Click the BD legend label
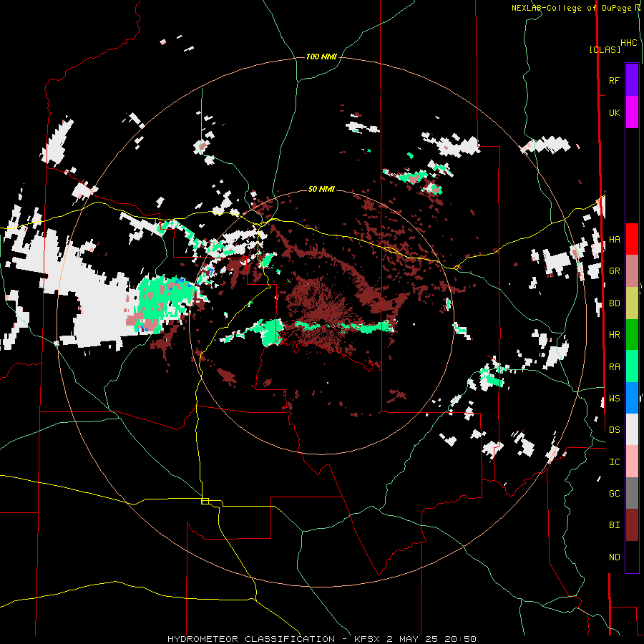Screen dimensions: 644x644 point(615,303)
